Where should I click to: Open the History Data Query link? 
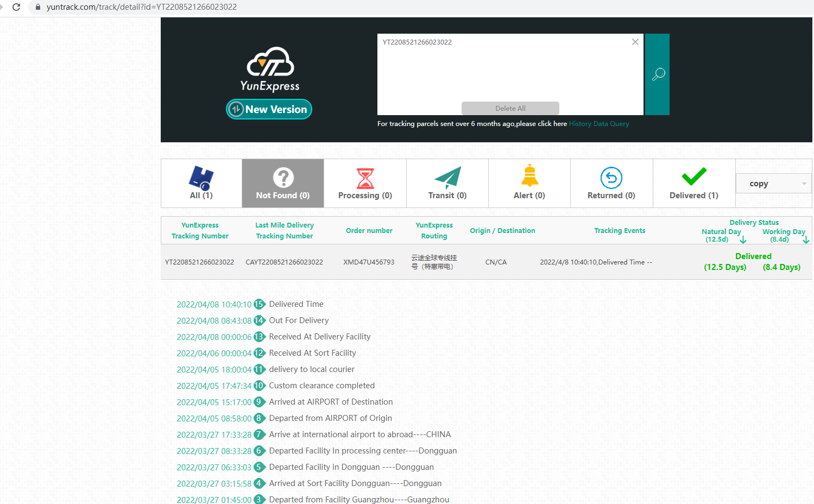point(598,124)
